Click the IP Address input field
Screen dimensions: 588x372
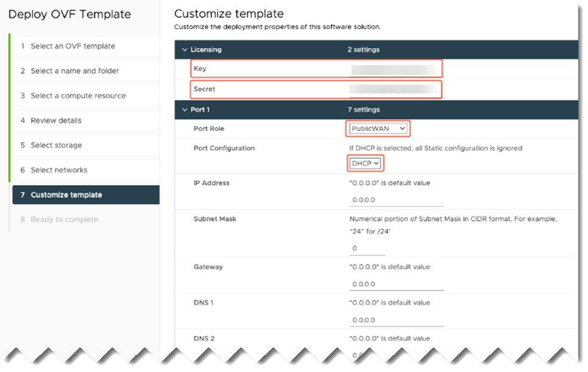tap(396, 200)
